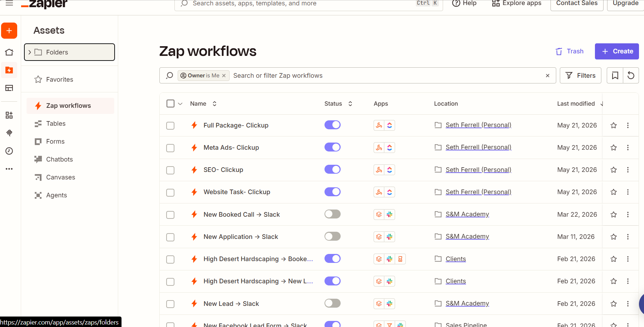Screen dimensions: 644x327
Task: Click the Create button
Action: (617, 51)
